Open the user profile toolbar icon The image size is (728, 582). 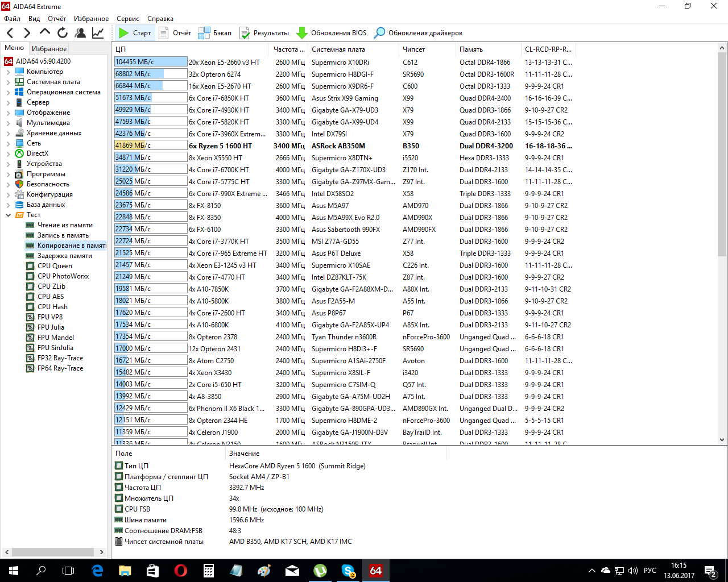tap(80, 33)
